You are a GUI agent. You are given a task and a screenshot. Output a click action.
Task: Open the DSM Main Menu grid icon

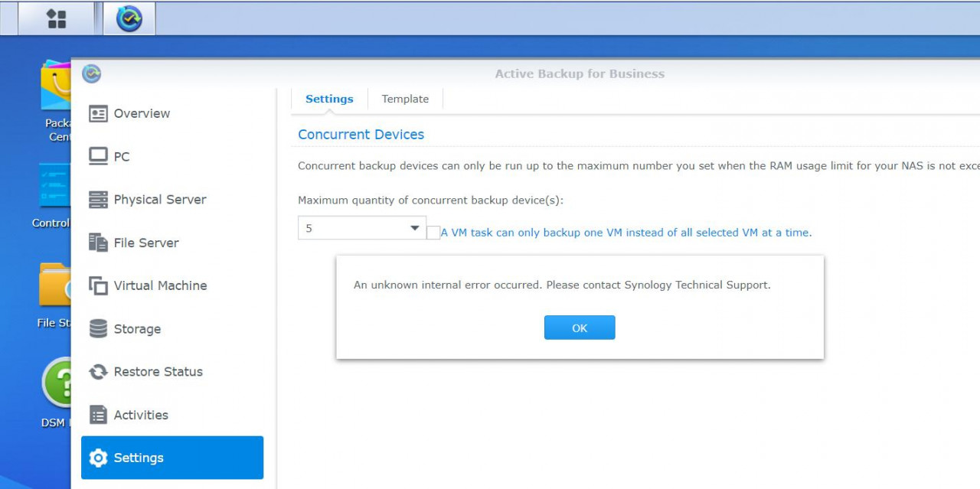[57, 18]
